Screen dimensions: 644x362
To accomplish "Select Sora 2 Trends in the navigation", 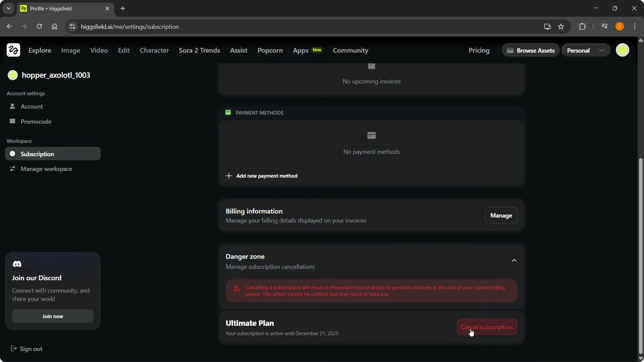I will click(x=199, y=51).
